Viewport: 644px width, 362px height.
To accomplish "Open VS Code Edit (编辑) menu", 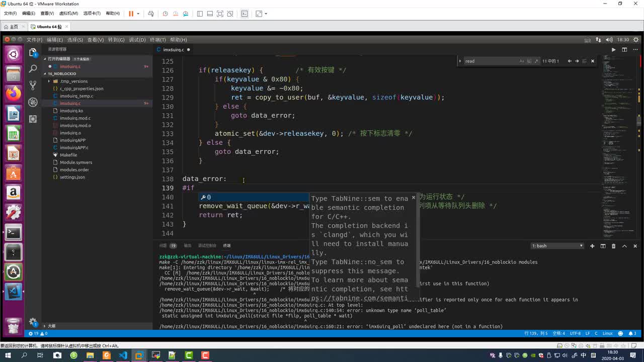I will pyautogui.click(x=55, y=40).
